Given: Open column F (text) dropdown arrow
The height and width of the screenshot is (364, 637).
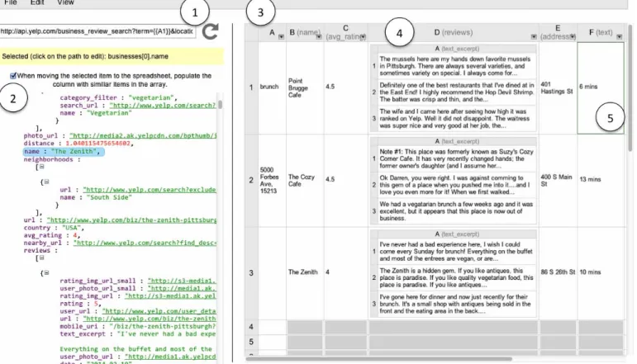Looking at the screenshot, I should tap(619, 37).
